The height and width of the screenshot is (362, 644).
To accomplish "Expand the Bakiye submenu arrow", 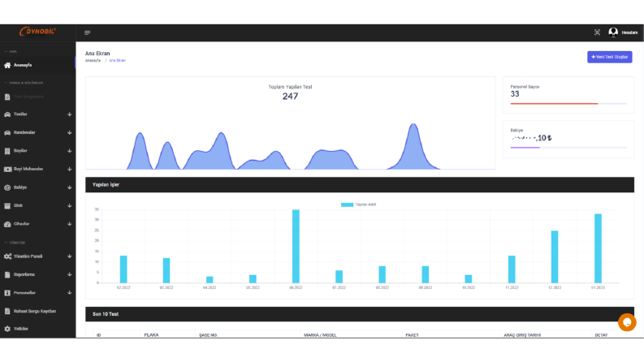I will pyautogui.click(x=69, y=187).
